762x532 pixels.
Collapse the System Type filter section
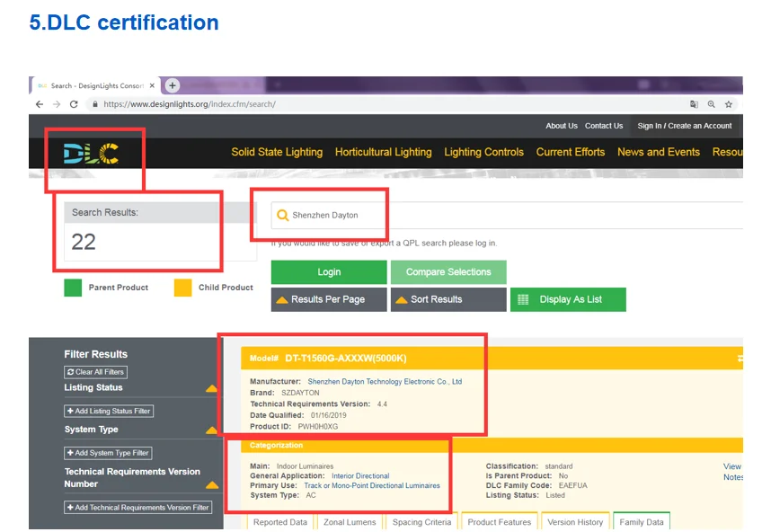coord(211,430)
